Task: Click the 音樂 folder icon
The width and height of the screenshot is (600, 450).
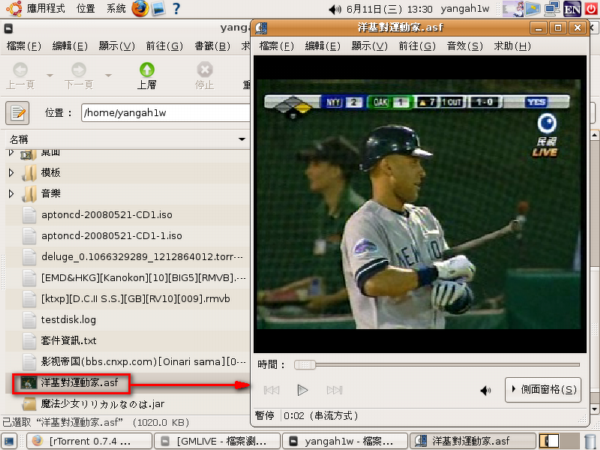Action: pyautogui.click(x=29, y=194)
